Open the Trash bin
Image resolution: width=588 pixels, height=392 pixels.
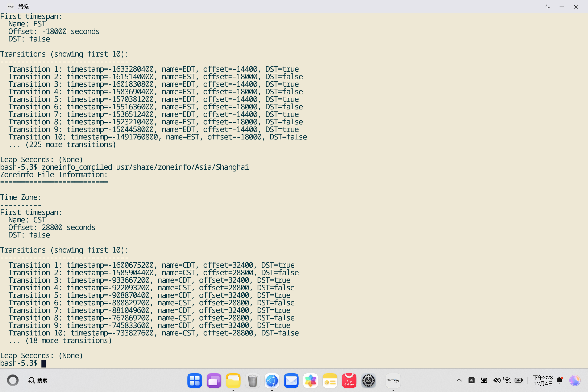253,381
